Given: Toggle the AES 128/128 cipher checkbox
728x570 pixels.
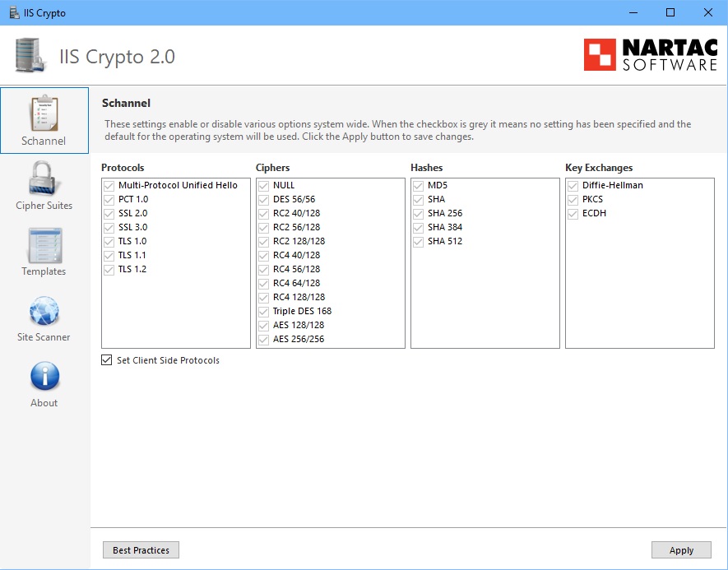Looking at the screenshot, I should (x=264, y=326).
